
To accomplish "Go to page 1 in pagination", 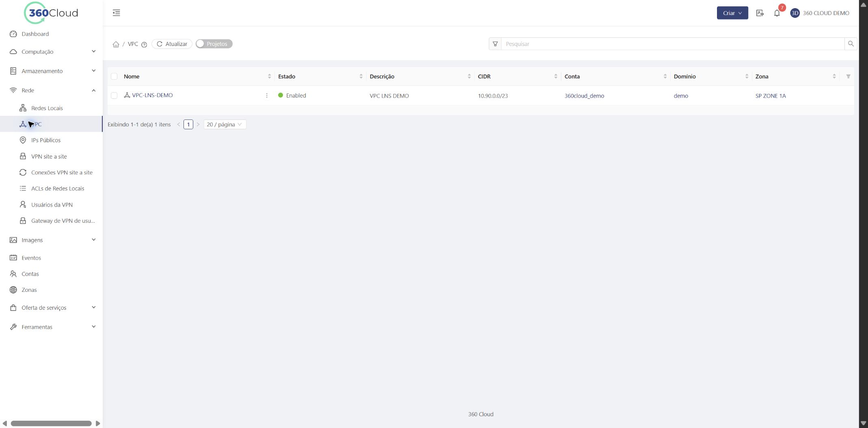I will click(x=188, y=124).
